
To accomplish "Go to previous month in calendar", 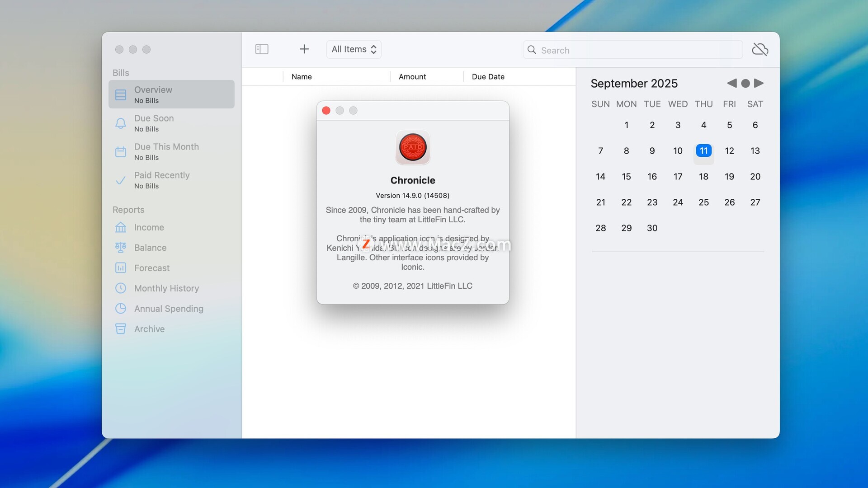I will [732, 83].
